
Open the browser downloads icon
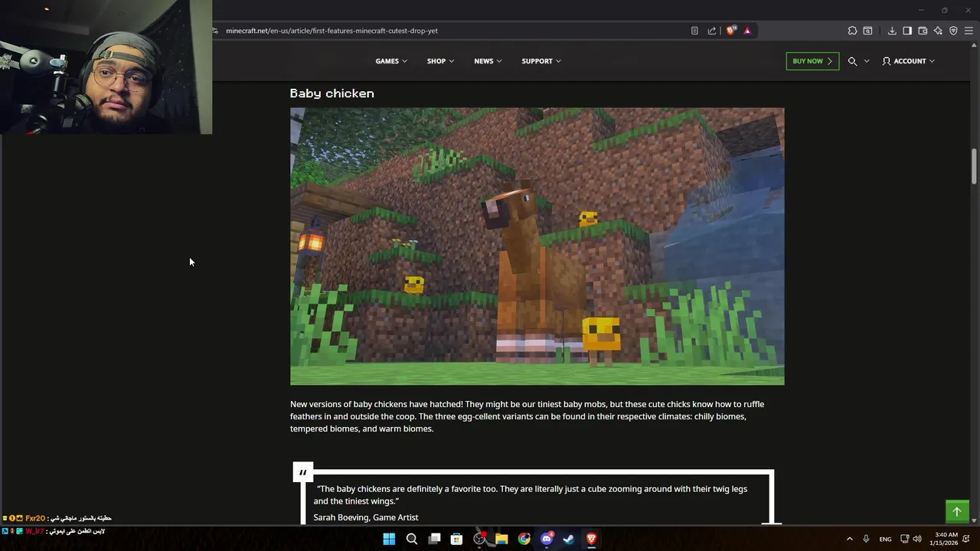892,31
